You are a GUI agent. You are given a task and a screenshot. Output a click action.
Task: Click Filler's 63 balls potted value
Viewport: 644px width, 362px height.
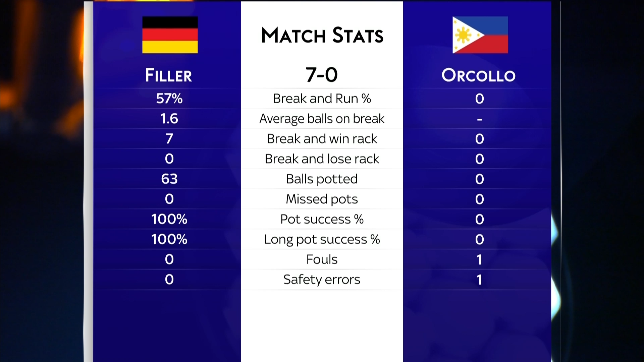click(x=169, y=179)
